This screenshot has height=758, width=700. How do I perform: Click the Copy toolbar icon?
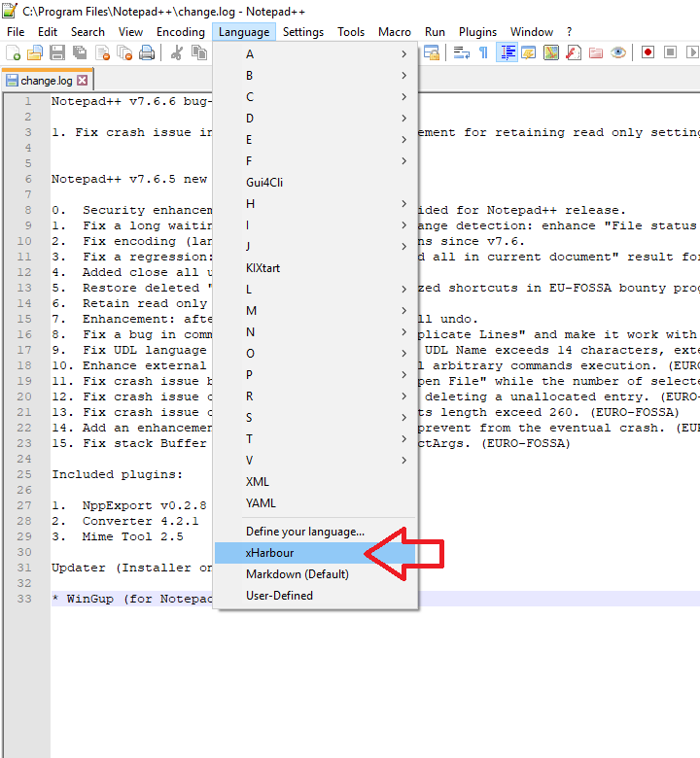pos(199,52)
